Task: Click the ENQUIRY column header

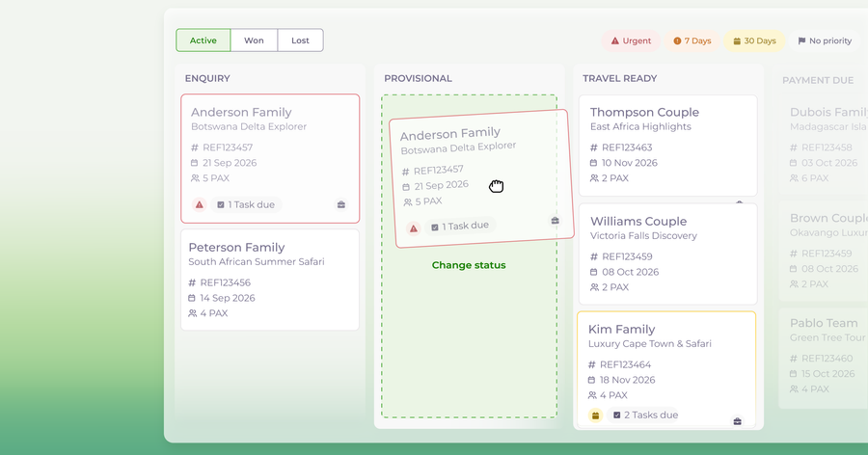Action: (207, 79)
